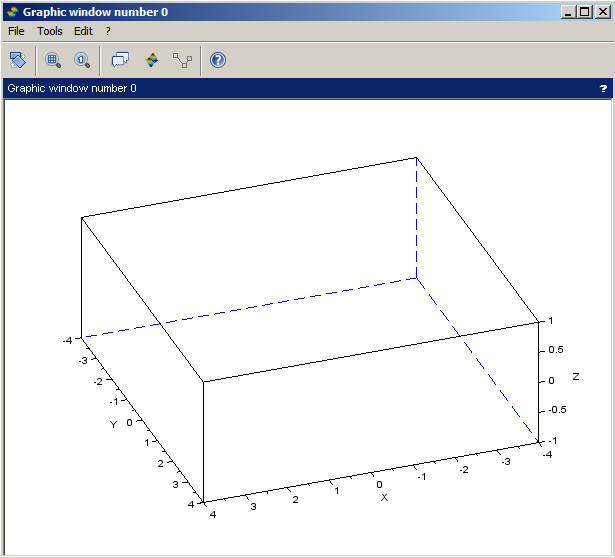Click the 'Graphic window number 0' info bar
The height and width of the screenshot is (558, 615).
pyautogui.click(x=72, y=88)
